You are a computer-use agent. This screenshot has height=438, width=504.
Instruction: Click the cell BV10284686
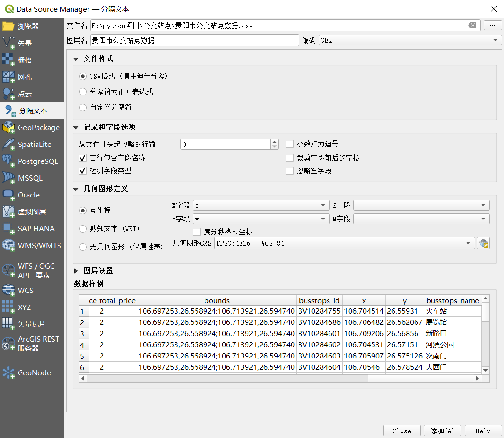pos(319,322)
